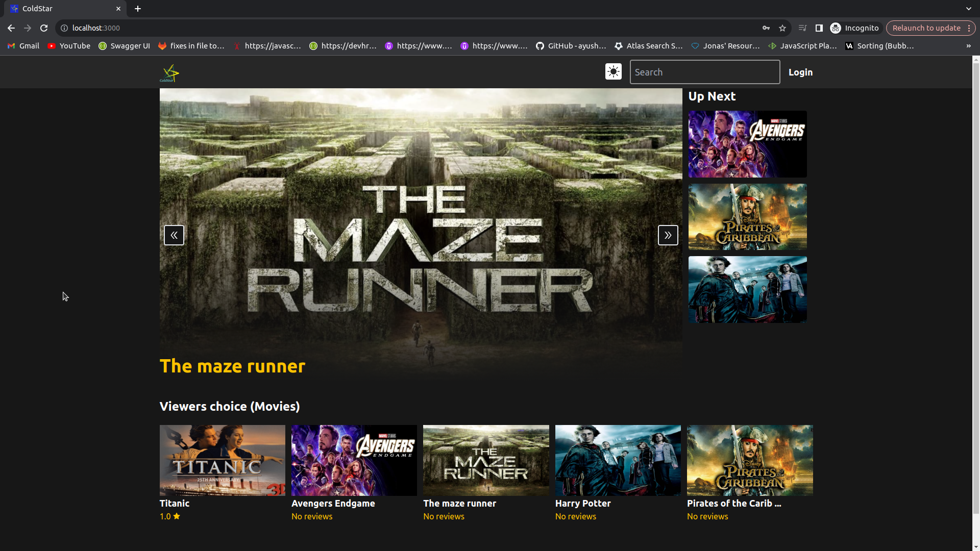Open the Avengers Endgame thumbnail in Up Next
Image resolution: width=980 pixels, height=551 pixels.
pyautogui.click(x=748, y=144)
